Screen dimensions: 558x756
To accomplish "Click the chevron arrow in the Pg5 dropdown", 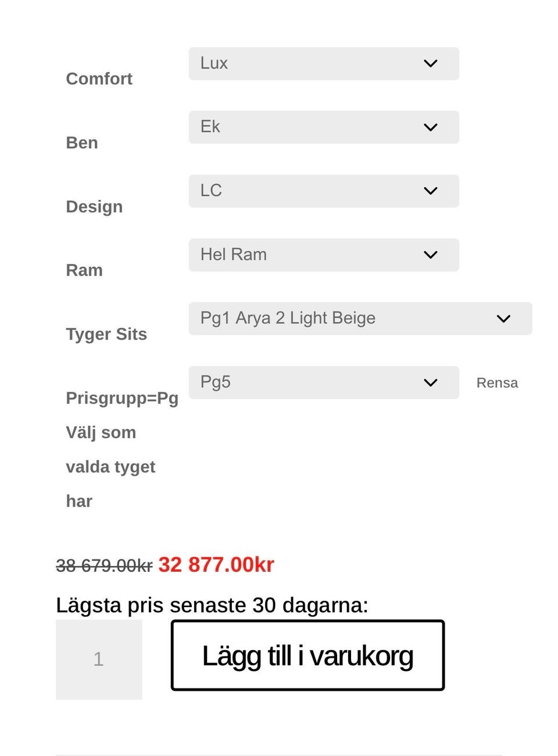I will click(430, 383).
